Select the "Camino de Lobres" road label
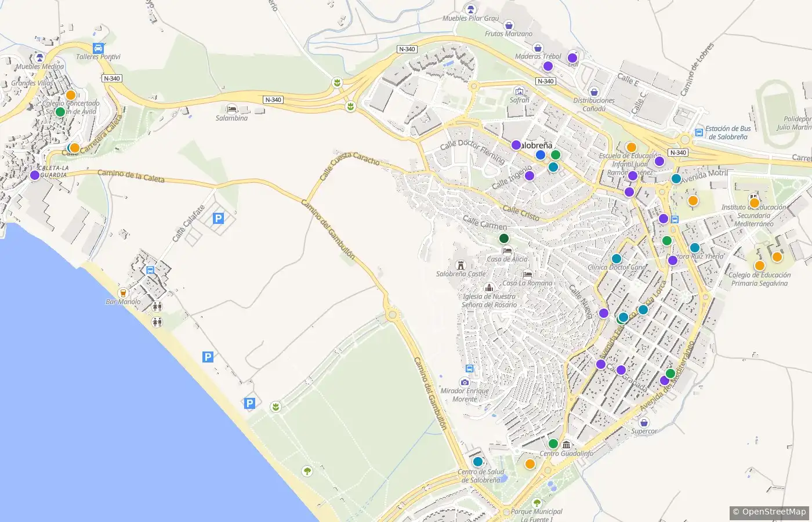This screenshot has width=812, height=522. point(697,69)
